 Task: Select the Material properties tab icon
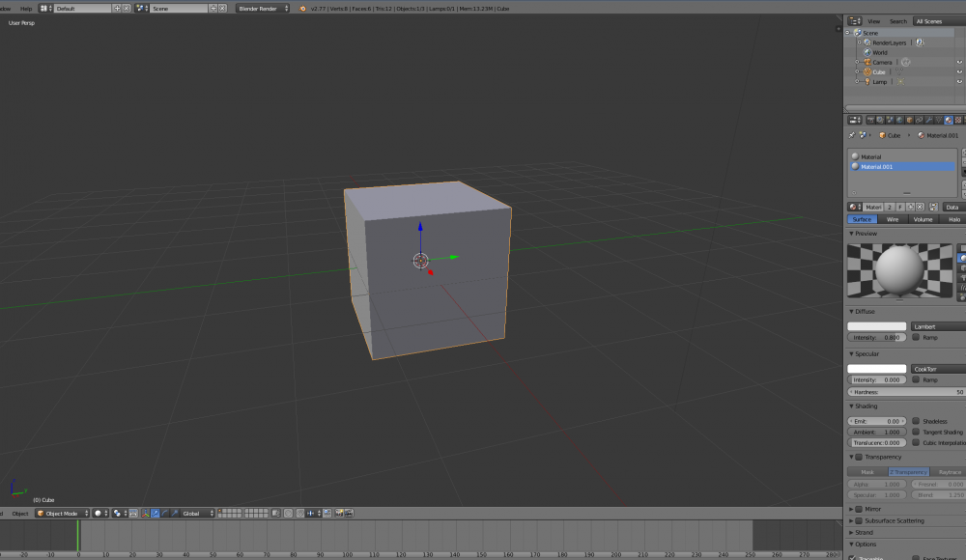pos(949,120)
